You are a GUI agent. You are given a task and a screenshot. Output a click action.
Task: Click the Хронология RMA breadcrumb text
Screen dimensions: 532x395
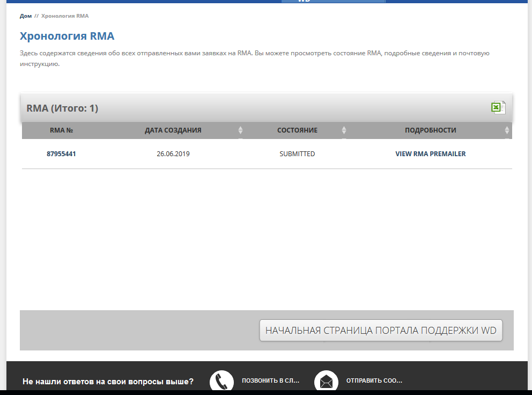[x=65, y=16]
